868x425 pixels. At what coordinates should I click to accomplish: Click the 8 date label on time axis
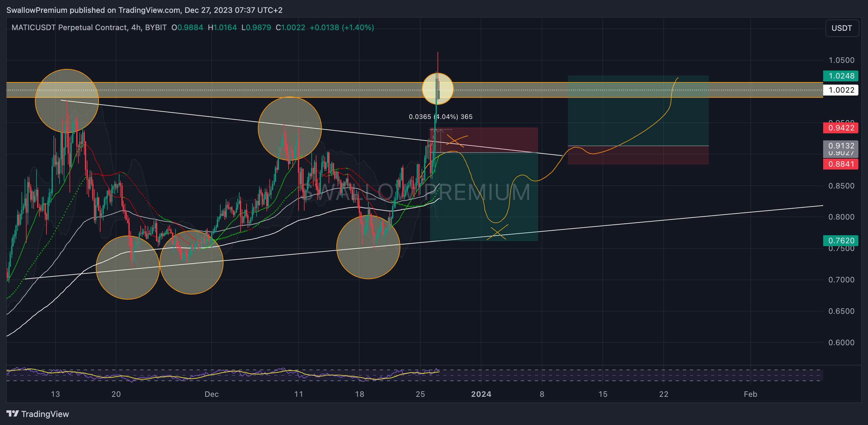click(542, 394)
